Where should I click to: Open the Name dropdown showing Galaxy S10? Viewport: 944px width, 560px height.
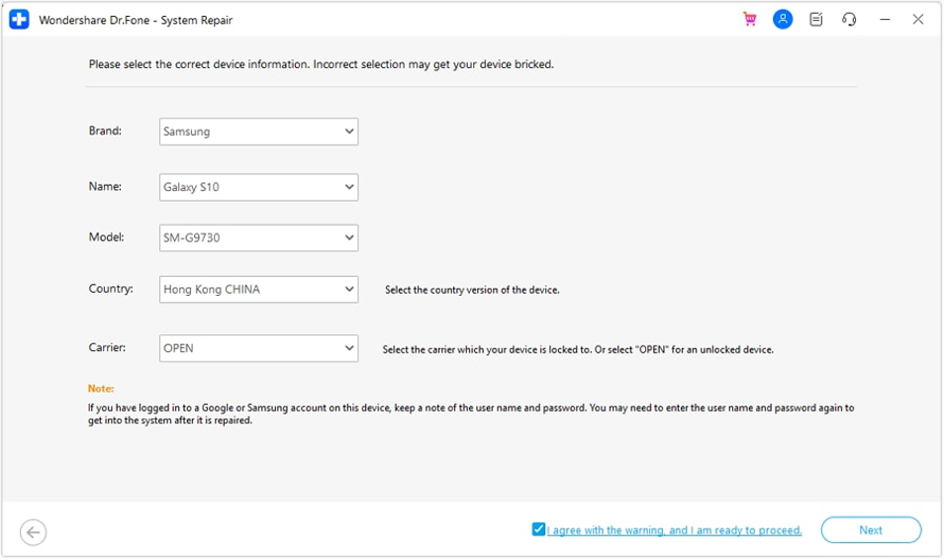click(x=259, y=187)
